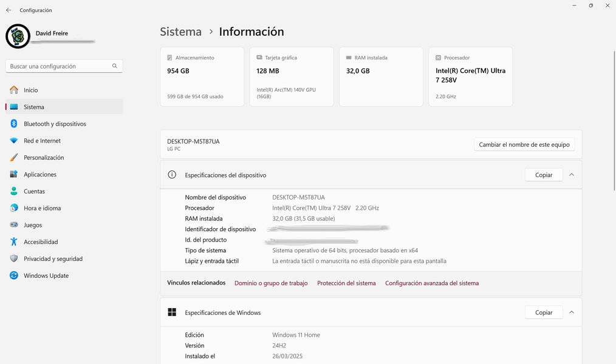Collapse Especificaciones de Windows section chevron
The height and width of the screenshot is (364, 616).
point(572,312)
